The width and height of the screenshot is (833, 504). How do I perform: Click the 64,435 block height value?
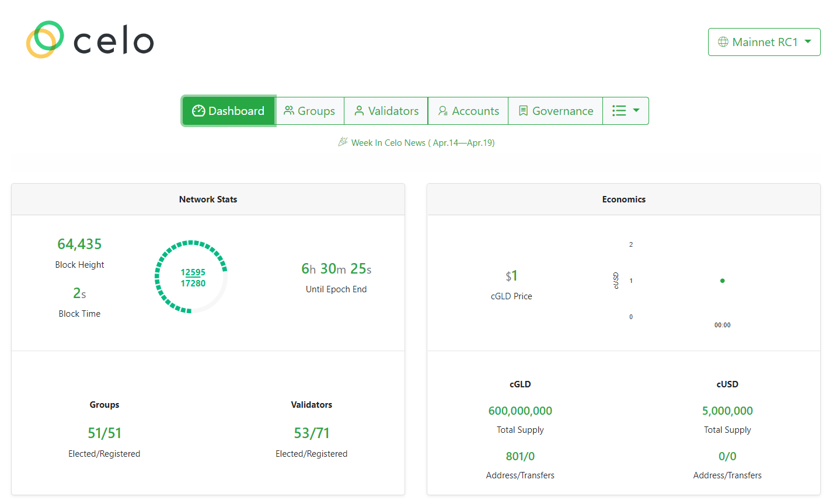pos(79,244)
